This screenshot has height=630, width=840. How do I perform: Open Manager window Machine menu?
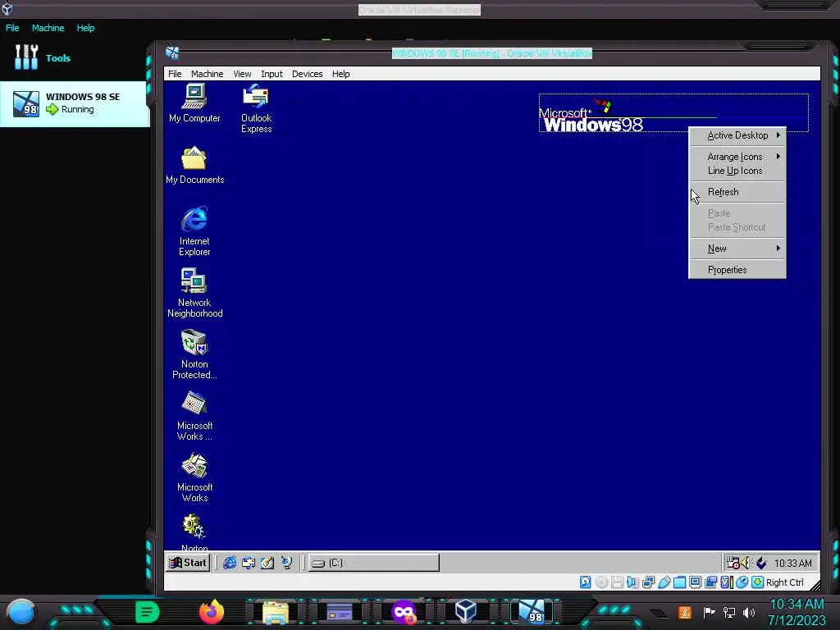pos(48,28)
